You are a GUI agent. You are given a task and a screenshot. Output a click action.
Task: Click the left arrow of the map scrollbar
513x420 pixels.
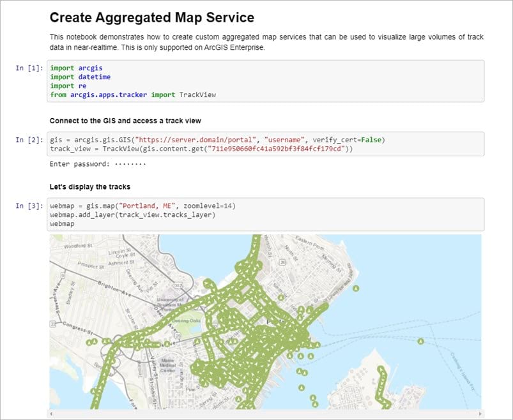pyautogui.click(x=51, y=413)
